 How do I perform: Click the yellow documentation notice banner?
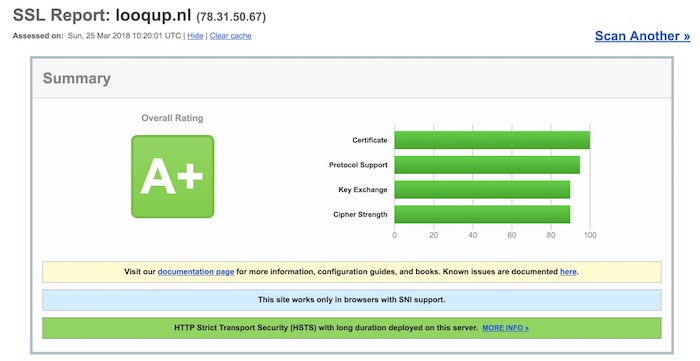tap(352, 272)
